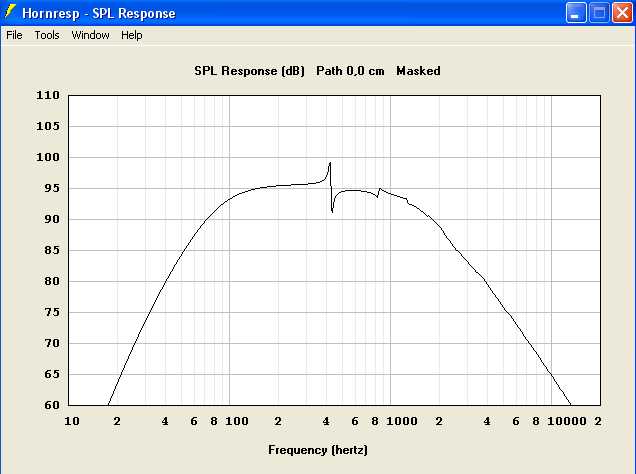Open the File menu
The image size is (636, 474).
pos(14,35)
